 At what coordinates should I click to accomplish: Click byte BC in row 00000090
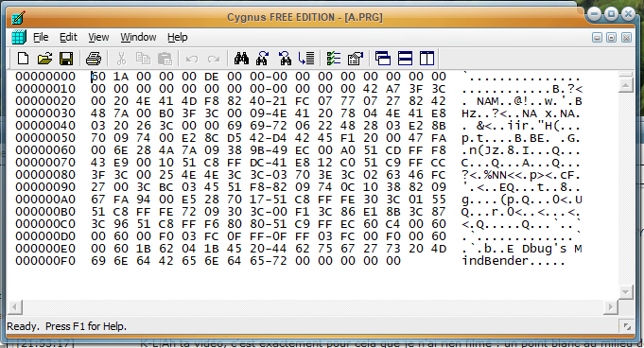click(x=166, y=187)
